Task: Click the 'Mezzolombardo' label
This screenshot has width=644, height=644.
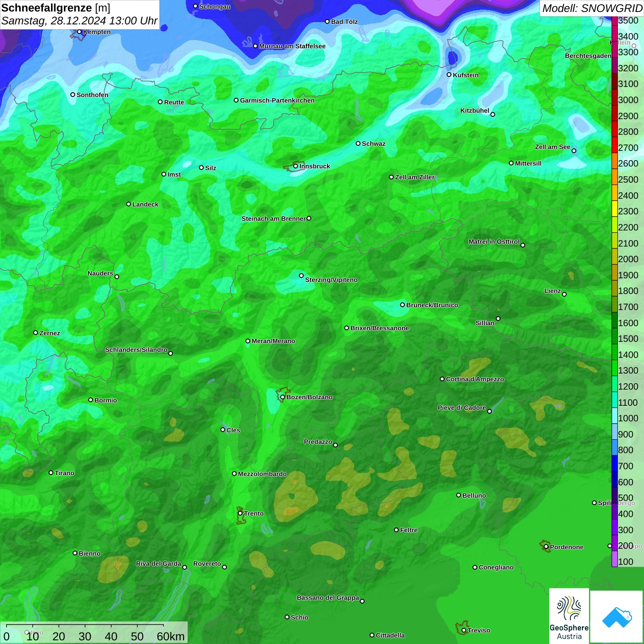Action: point(262,474)
